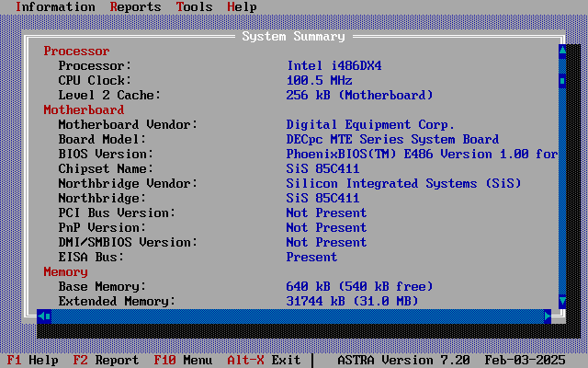Click the Extended Memory label
This screenshot has width=588, height=368.
click(x=117, y=301)
